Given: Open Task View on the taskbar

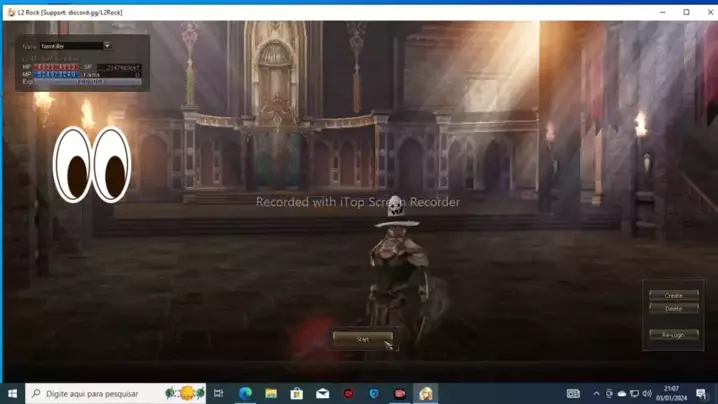Looking at the screenshot, I should point(218,394).
